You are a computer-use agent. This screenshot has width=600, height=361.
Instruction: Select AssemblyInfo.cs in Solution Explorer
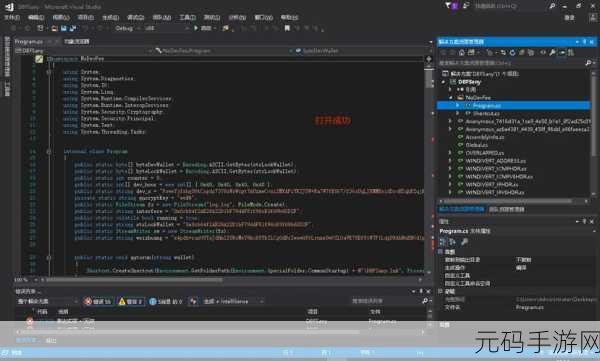(484, 137)
